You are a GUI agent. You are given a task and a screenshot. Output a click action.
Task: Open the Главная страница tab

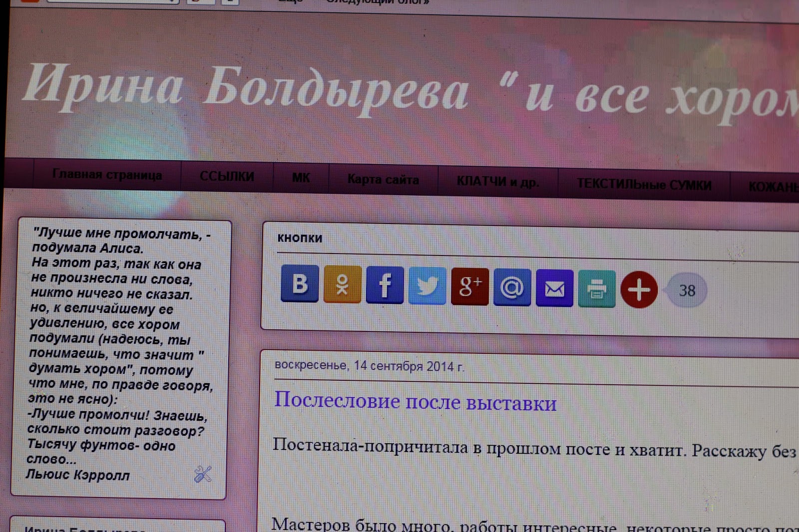[x=107, y=175]
